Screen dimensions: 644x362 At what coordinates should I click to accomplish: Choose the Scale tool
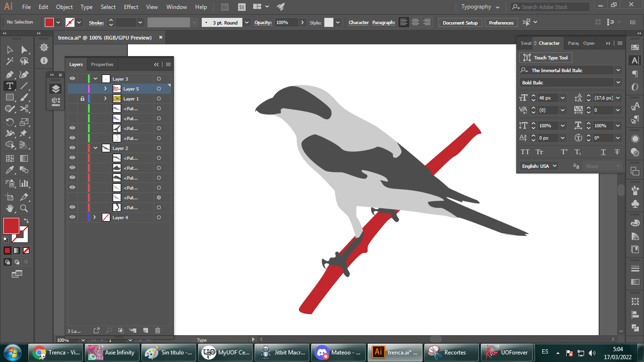[x=24, y=122]
